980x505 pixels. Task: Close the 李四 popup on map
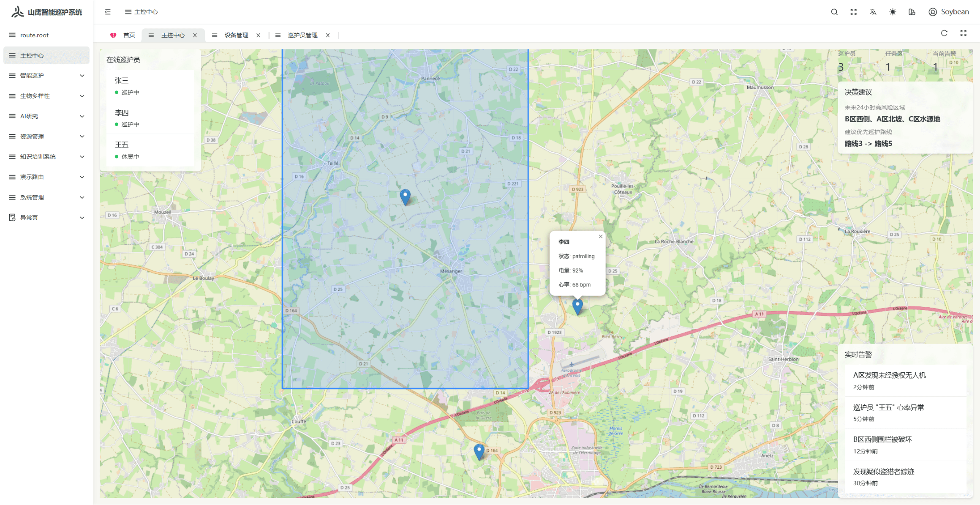point(601,236)
